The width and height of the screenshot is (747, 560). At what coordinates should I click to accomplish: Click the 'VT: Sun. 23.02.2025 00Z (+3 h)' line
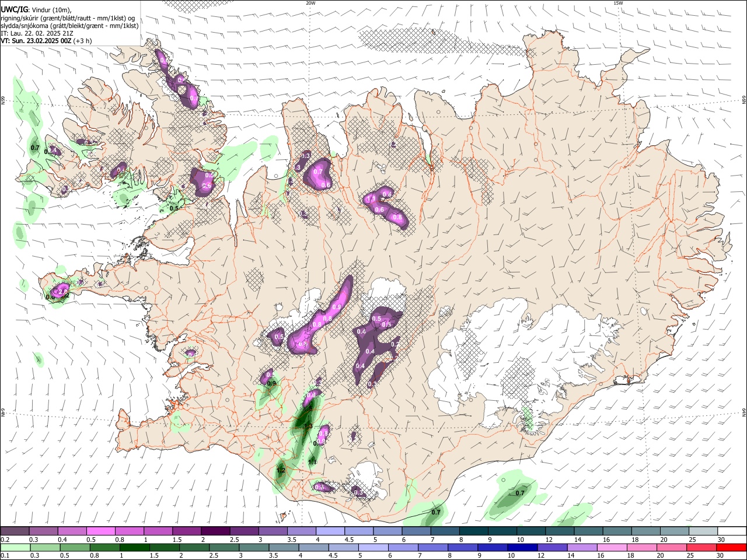click(46, 41)
